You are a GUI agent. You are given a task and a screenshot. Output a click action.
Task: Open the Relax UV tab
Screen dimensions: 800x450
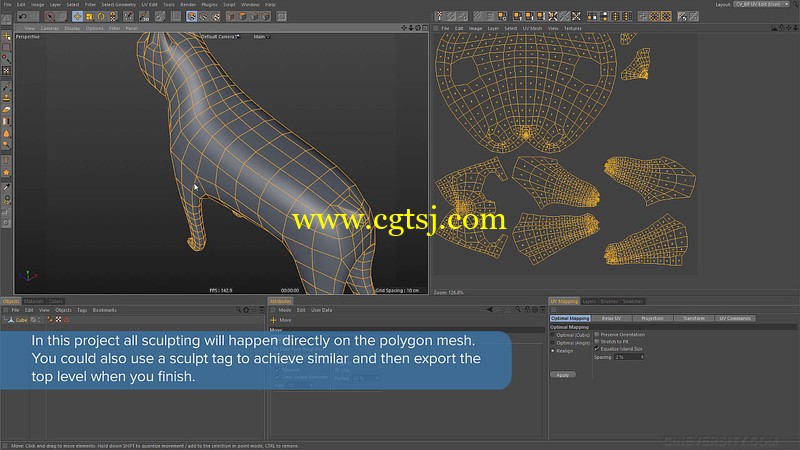[x=611, y=318]
